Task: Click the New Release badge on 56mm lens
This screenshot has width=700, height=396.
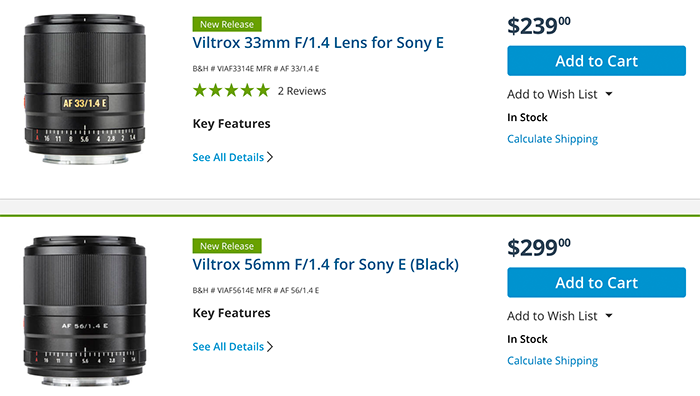Action: tap(227, 246)
